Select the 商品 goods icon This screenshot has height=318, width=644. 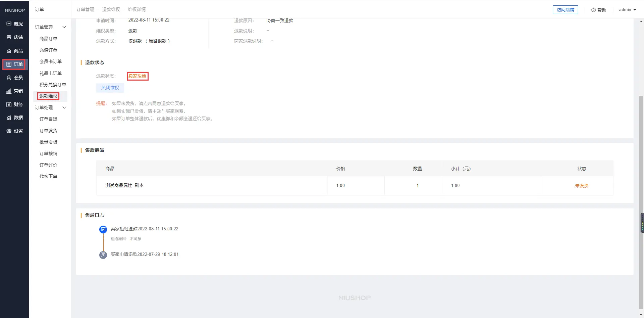(x=9, y=51)
